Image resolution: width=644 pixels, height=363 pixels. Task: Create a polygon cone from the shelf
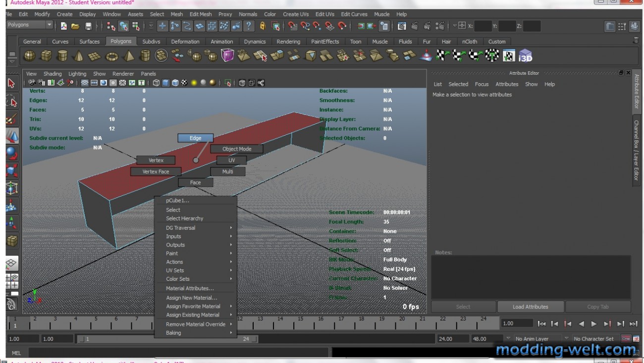point(79,55)
